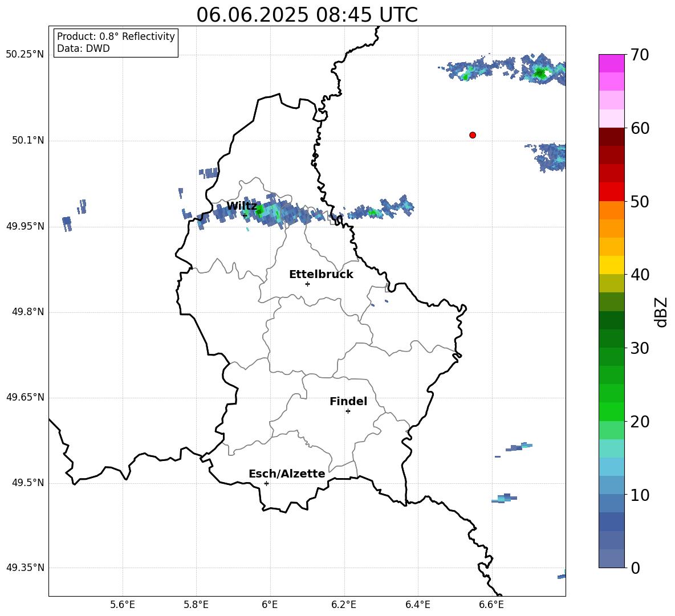
Task: Click the Findel station cross marker
Action: pyautogui.click(x=348, y=411)
